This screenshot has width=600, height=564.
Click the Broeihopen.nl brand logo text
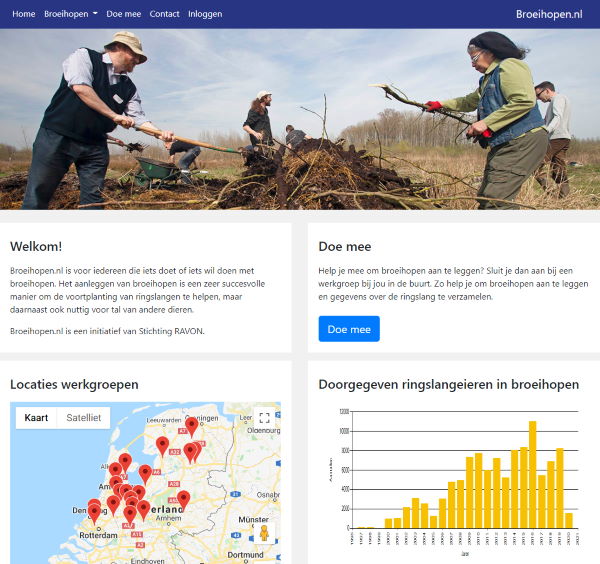coord(549,14)
